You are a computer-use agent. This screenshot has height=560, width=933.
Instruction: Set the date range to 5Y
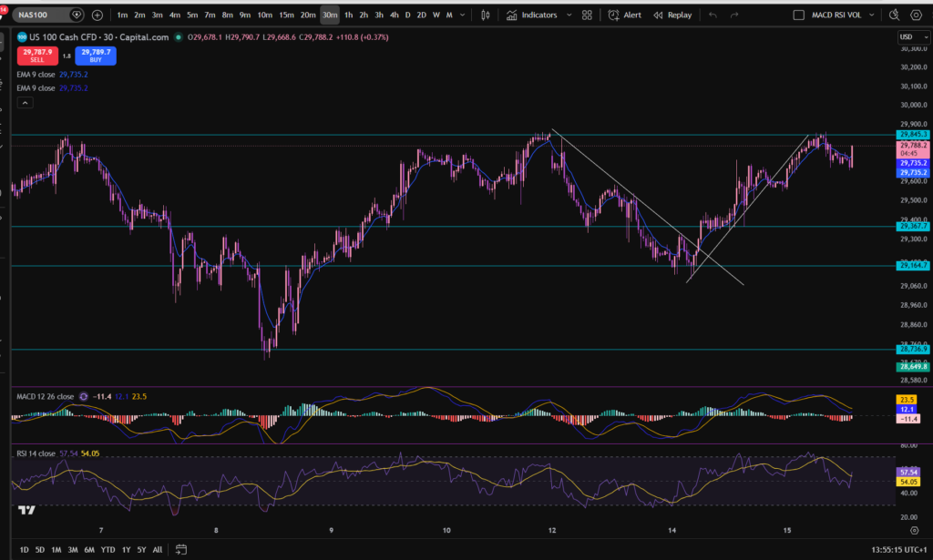(x=141, y=550)
